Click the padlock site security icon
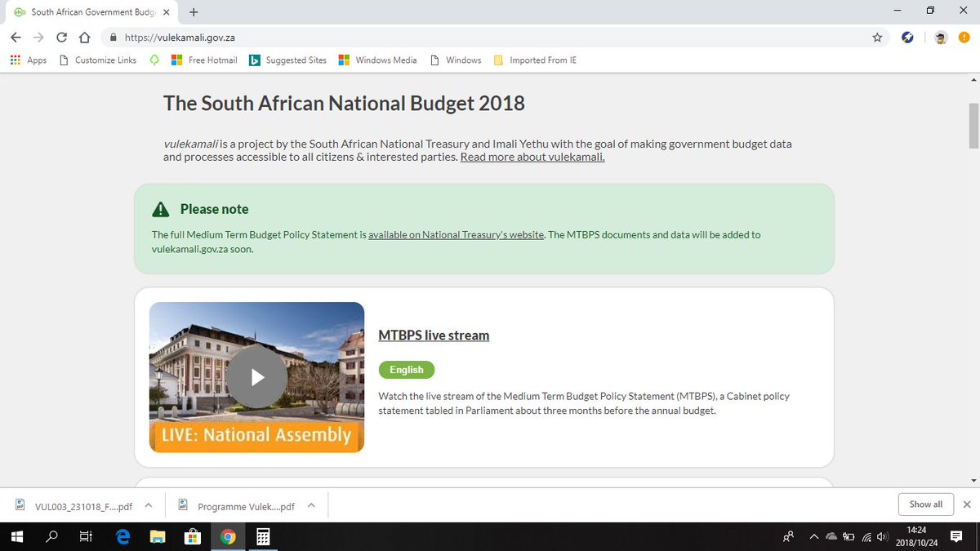Image resolution: width=980 pixels, height=551 pixels. coord(114,37)
